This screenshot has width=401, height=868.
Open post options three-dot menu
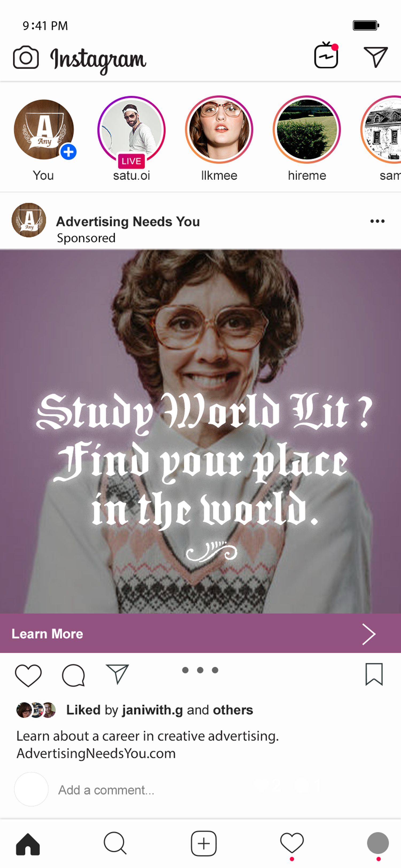377,221
